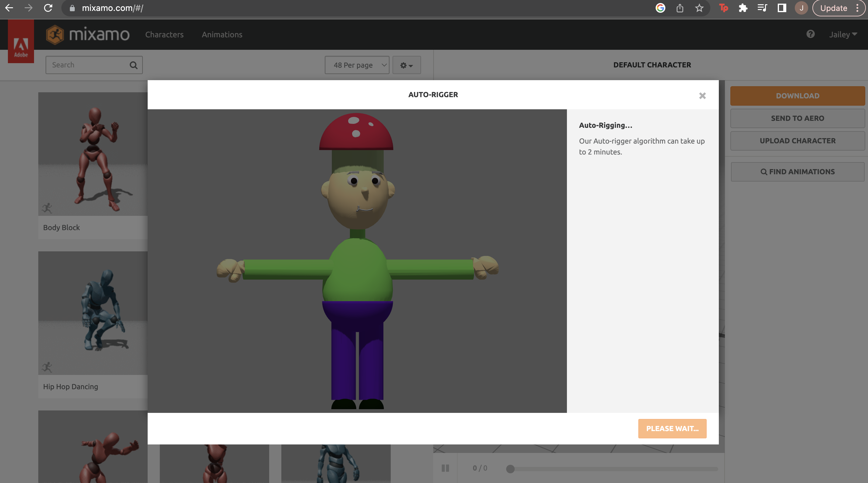
Task: Click the Body Block label
Action: (x=61, y=227)
